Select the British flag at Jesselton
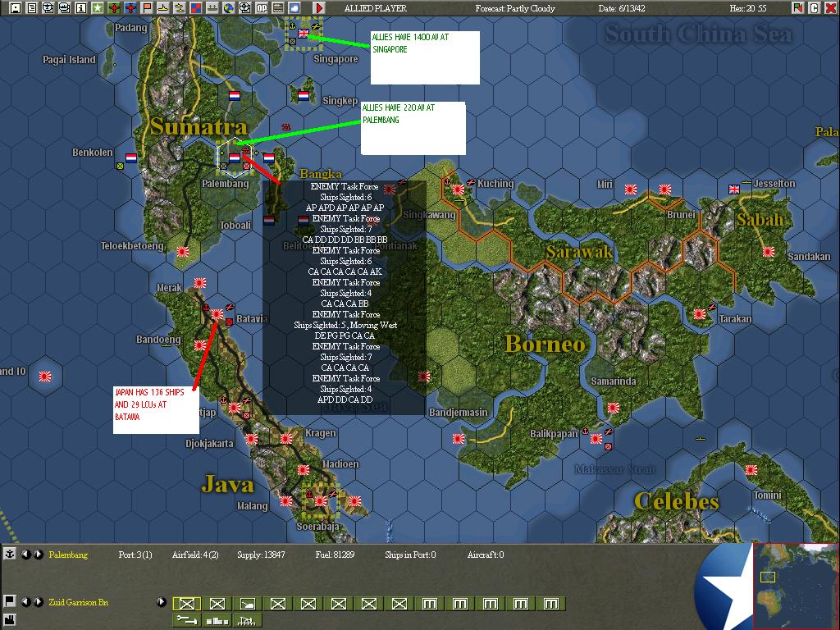 (734, 189)
